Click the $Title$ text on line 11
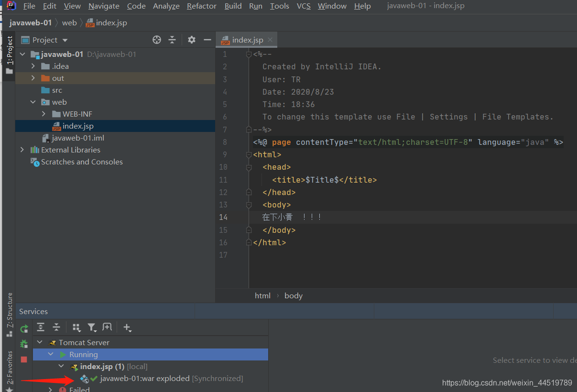 point(322,180)
